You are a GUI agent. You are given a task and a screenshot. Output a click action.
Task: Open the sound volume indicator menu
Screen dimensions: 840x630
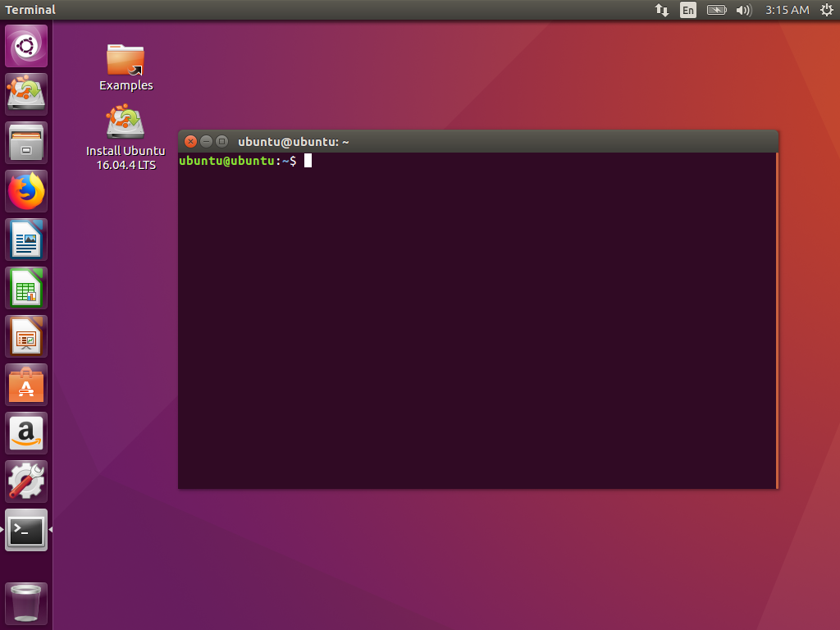click(x=743, y=10)
